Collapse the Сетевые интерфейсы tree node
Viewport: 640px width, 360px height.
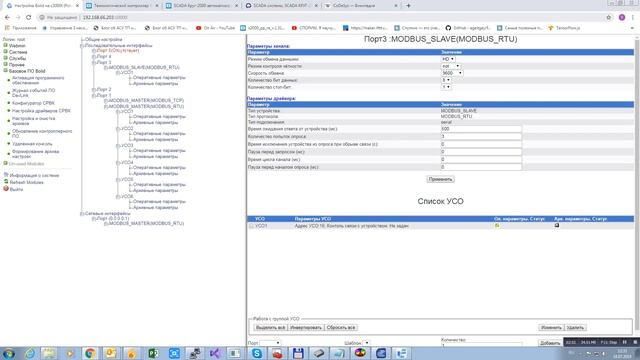(x=82, y=213)
